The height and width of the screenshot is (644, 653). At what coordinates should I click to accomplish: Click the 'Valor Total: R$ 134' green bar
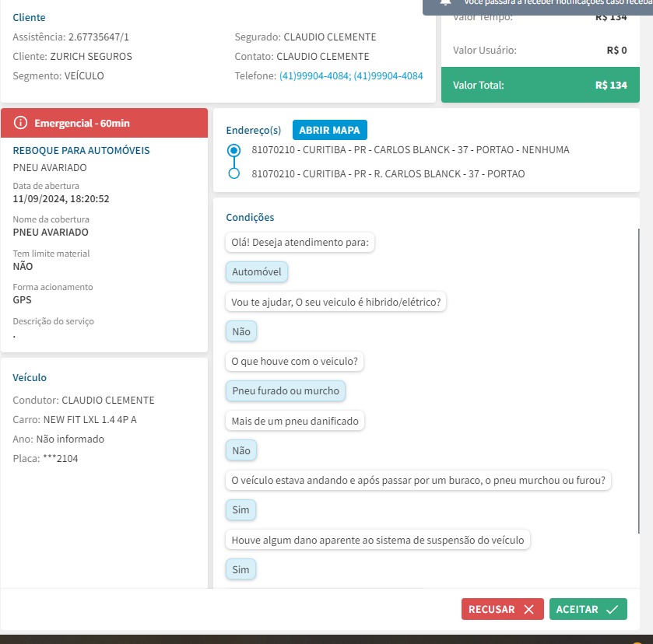point(540,85)
